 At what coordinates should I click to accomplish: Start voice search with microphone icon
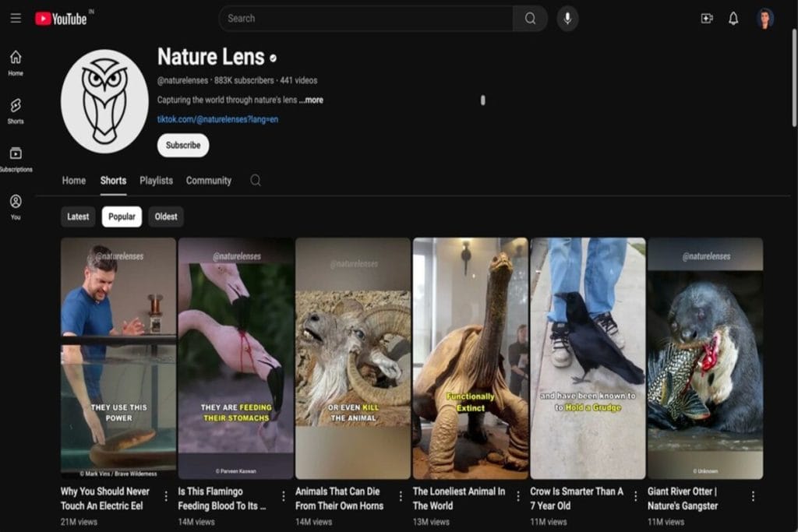(x=567, y=19)
